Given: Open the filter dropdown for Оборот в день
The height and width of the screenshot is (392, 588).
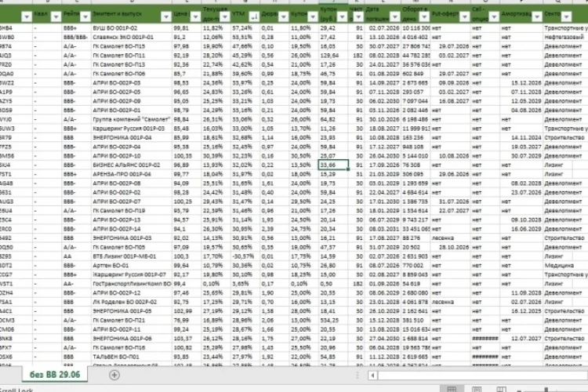Looking at the screenshot, I should [x=424, y=17].
